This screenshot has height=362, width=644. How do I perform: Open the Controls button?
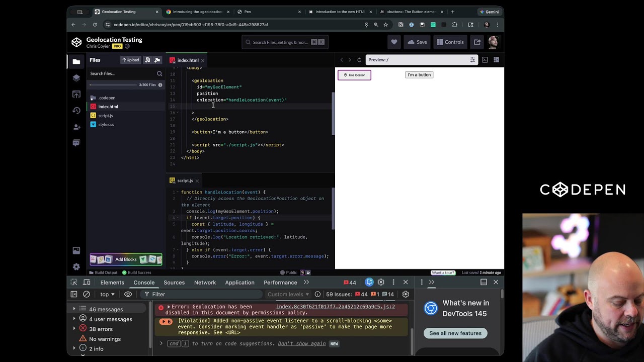450,42
